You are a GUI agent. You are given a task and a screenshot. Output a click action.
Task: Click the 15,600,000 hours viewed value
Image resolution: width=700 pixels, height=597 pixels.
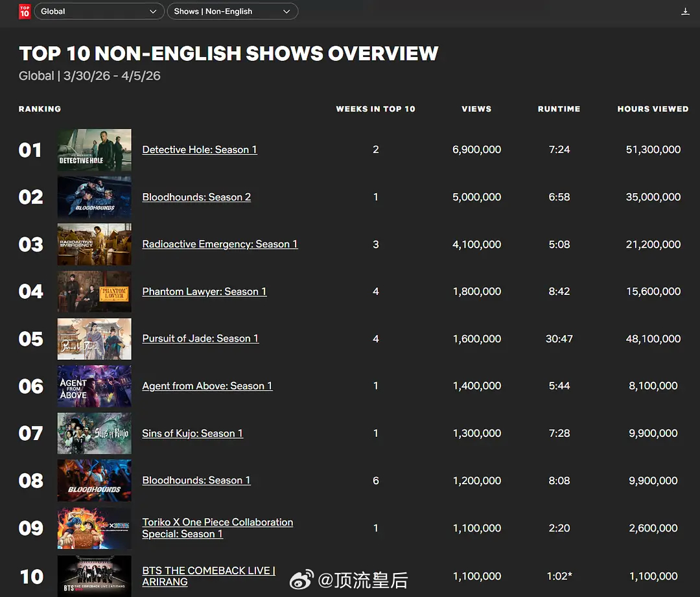pyautogui.click(x=653, y=292)
